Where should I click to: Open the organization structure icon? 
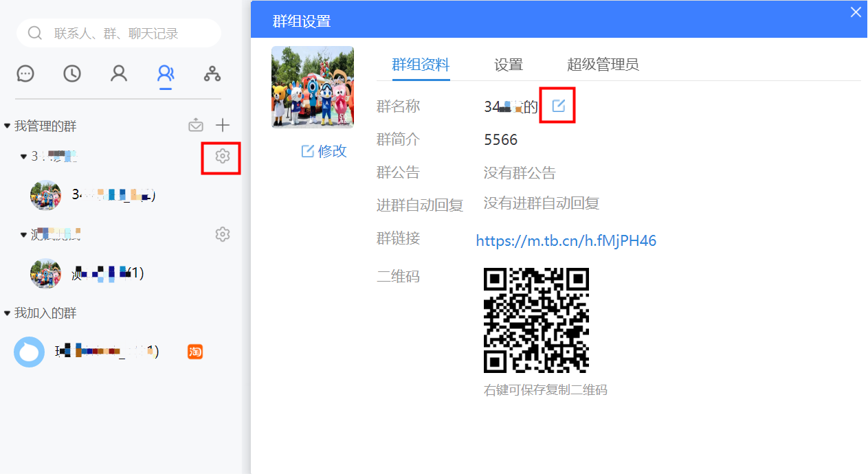(x=212, y=73)
